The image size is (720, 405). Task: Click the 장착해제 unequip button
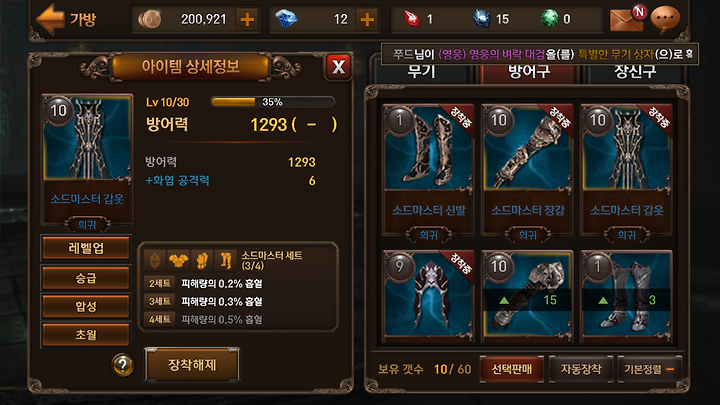click(x=192, y=365)
